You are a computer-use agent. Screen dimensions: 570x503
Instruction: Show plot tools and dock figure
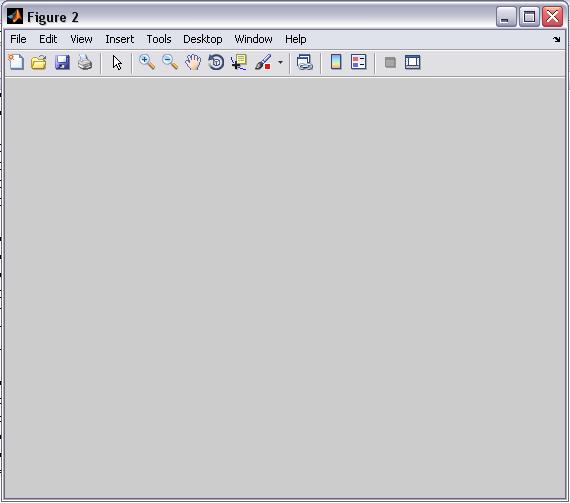[x=413, y=62]
